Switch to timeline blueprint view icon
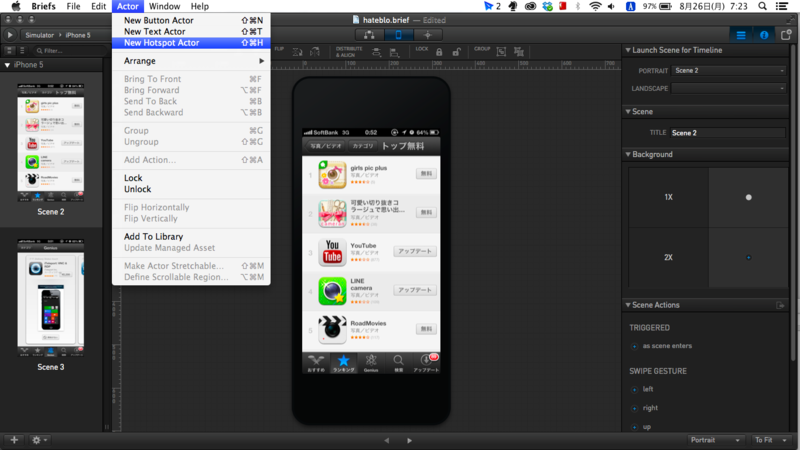 [369, 35]
